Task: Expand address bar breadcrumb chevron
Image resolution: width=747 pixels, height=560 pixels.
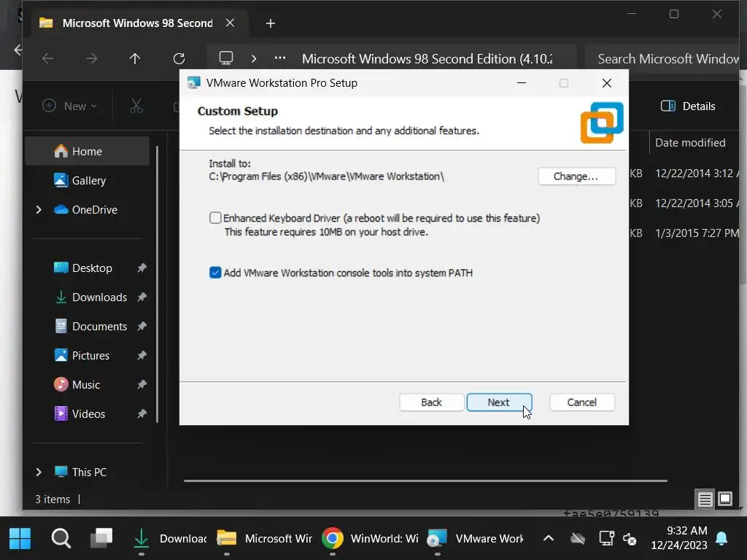Action: [x=254, y=58]
